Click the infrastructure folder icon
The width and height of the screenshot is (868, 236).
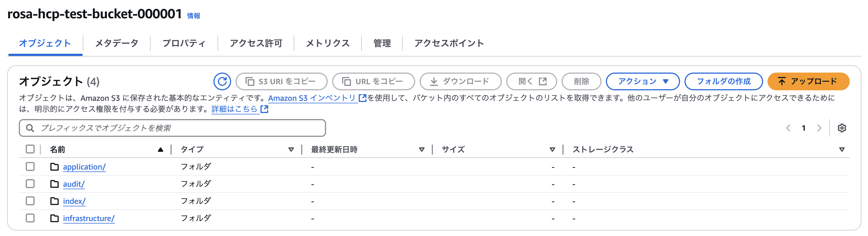click(54, 218)
